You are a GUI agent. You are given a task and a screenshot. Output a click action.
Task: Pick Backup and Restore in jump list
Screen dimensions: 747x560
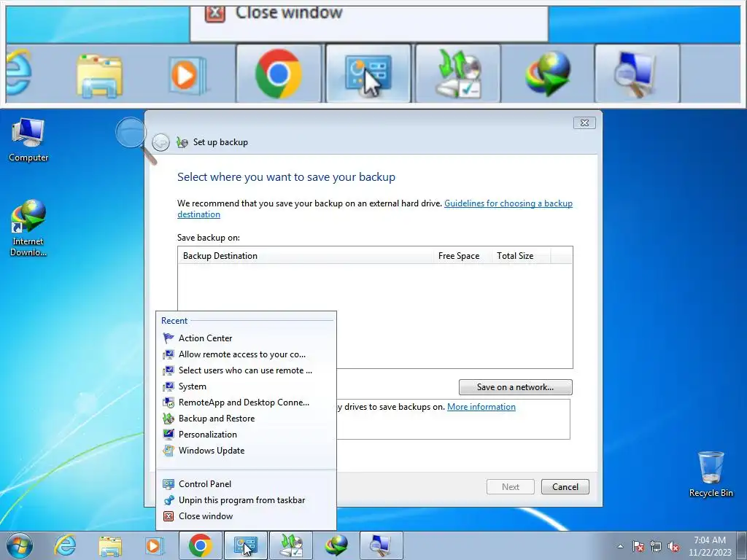pos(247,419)
